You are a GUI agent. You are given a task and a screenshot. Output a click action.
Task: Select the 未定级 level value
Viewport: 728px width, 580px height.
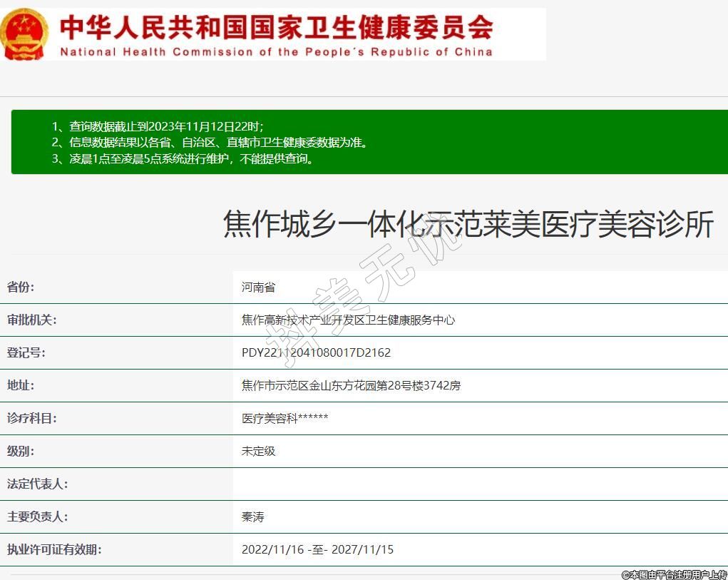pyautogui.click(x=258, y=452)
